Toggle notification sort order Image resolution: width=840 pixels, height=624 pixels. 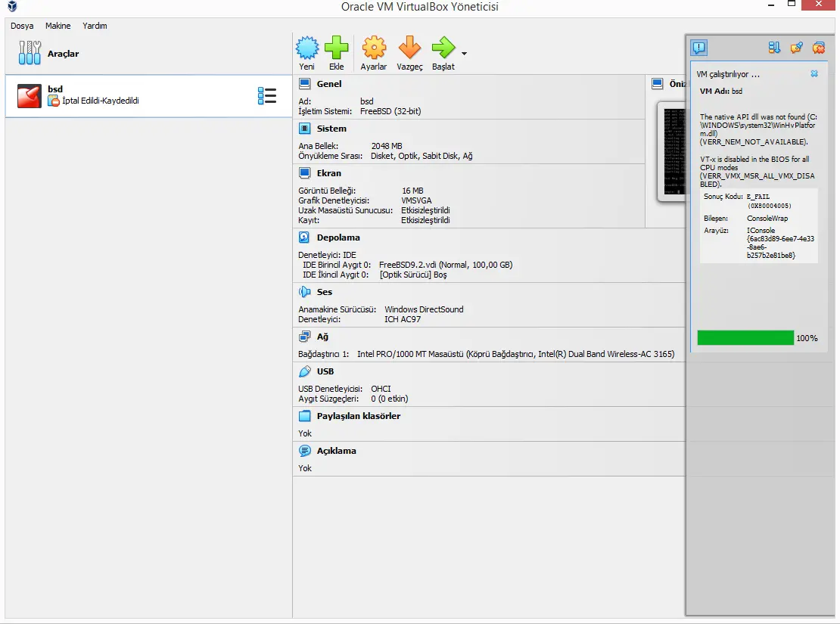[x=775, y=48]
